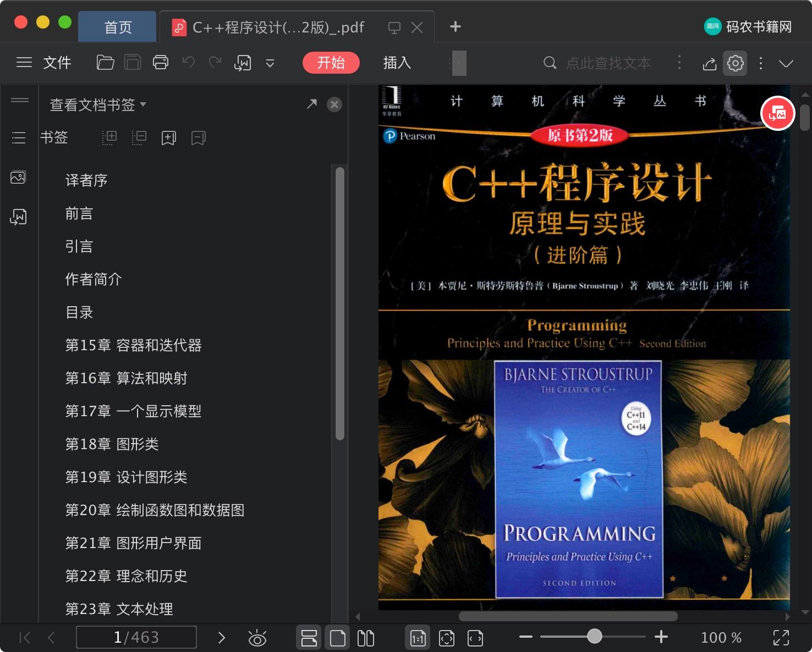Open the thumbnails sidebar icon
This screenshot has height=652, width=812.
click(x=18, y=178)
